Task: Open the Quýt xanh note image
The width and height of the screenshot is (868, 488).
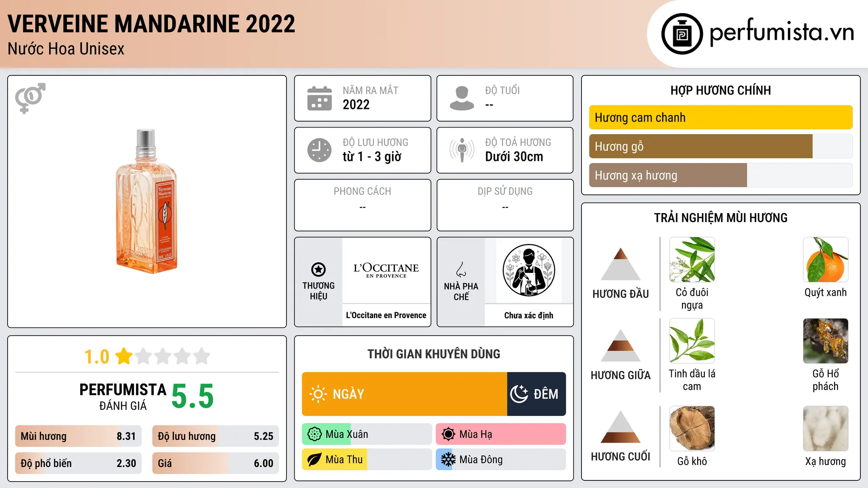Action: (x=826, y=259)
